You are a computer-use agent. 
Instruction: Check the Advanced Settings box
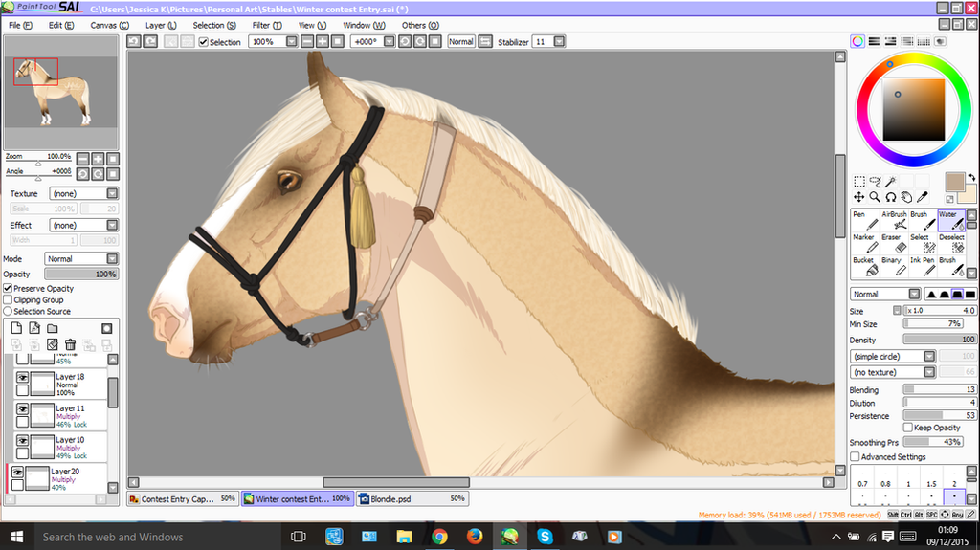(x=855, y=457)
